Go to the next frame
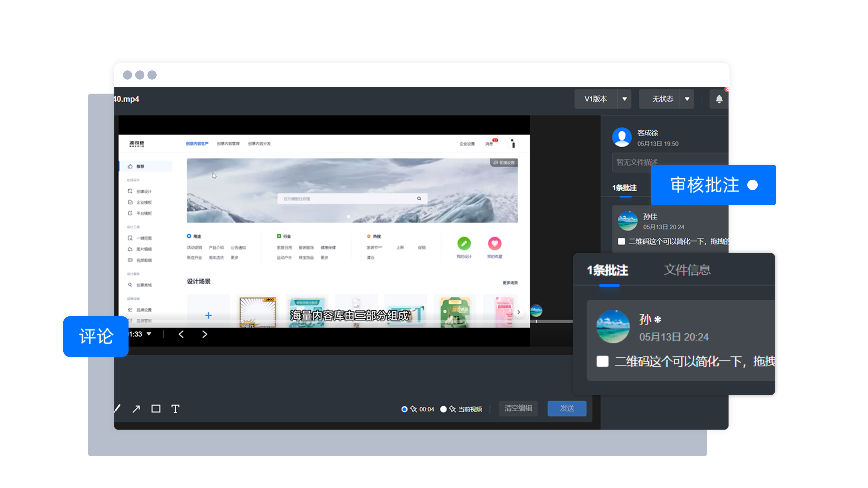Screen dimensions: 868x488 [x=205, y=334]
